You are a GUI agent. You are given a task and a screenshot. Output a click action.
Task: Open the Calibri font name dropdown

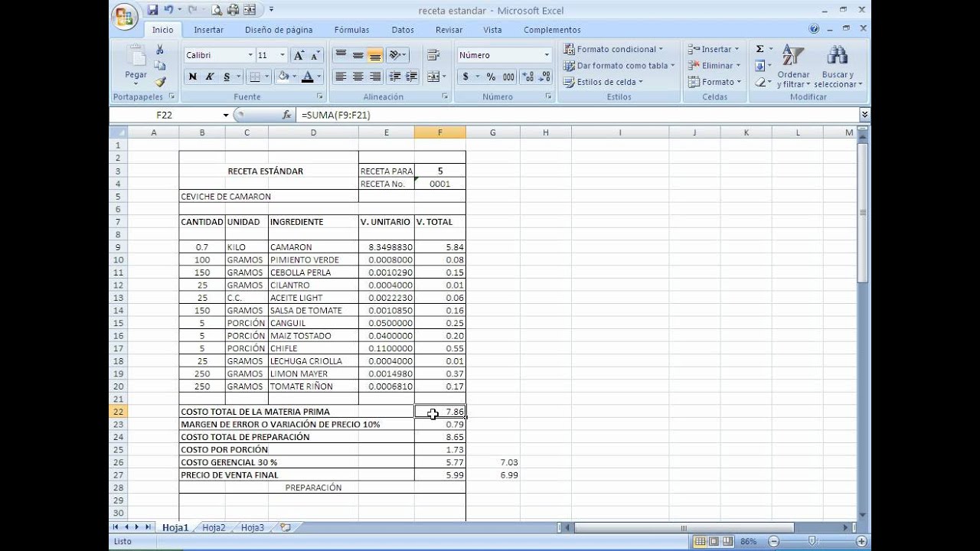(250, 55)
